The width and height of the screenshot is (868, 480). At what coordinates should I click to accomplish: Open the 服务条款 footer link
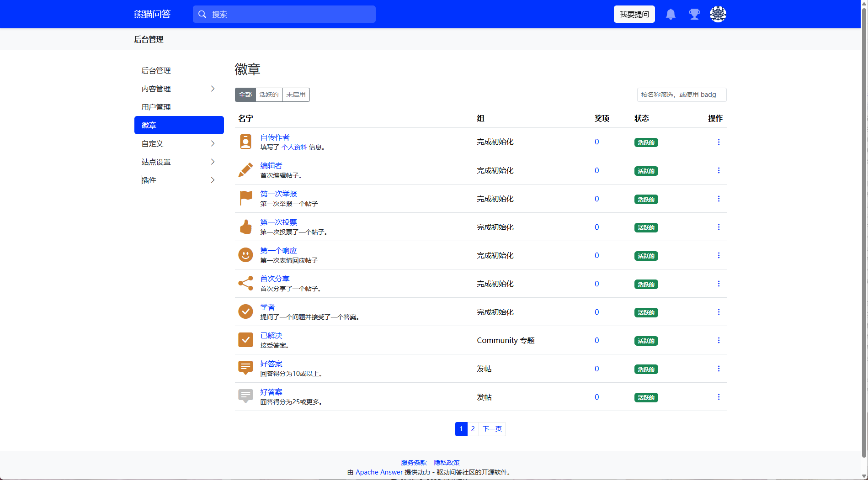point(414,463)
